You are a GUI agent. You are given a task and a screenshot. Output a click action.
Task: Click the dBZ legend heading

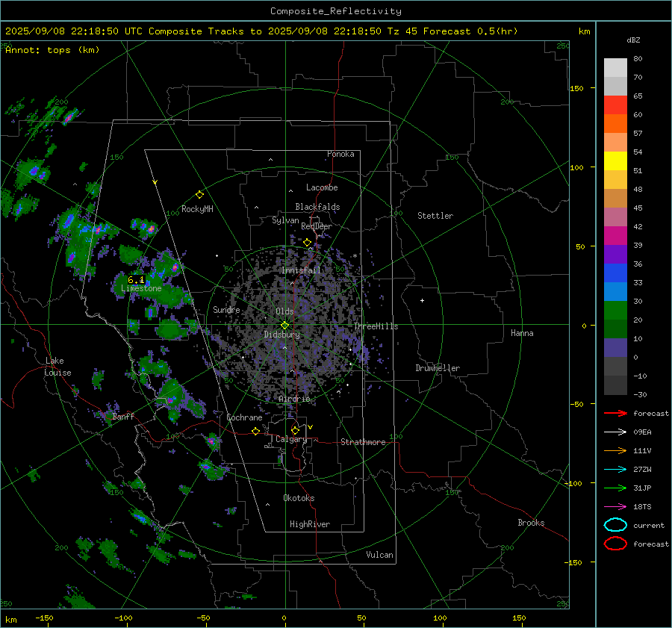tap(633, 40)
